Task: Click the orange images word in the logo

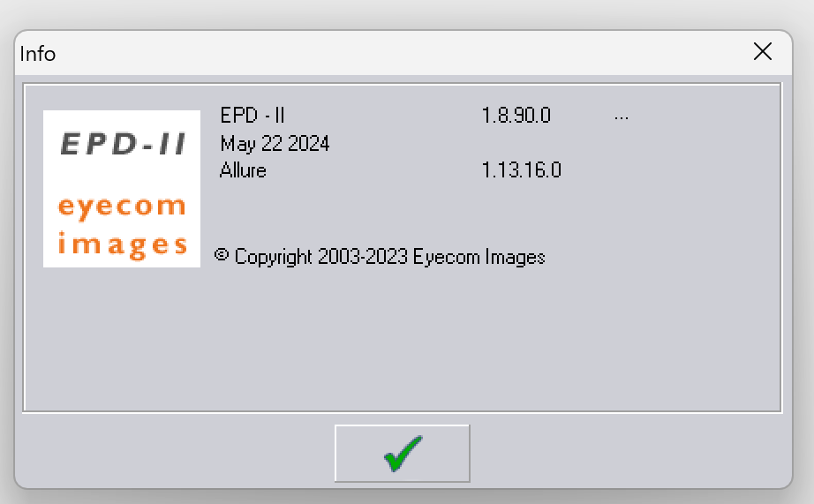Action: (122, 243)
